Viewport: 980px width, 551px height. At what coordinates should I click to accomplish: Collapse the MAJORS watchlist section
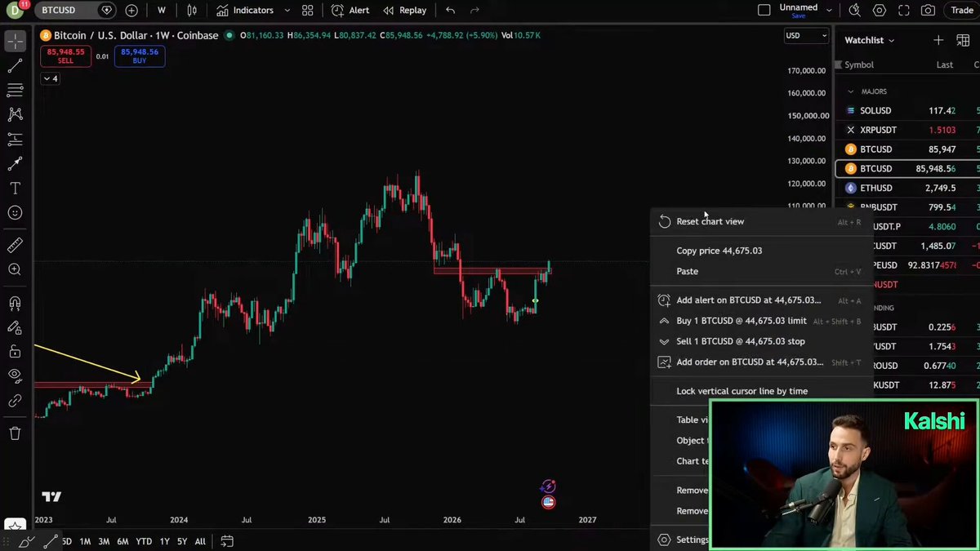tap(851, 91)
